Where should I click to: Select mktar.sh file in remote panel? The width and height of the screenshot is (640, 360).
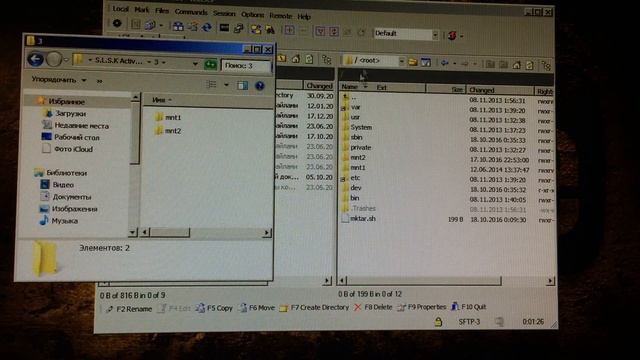(358, 218)
